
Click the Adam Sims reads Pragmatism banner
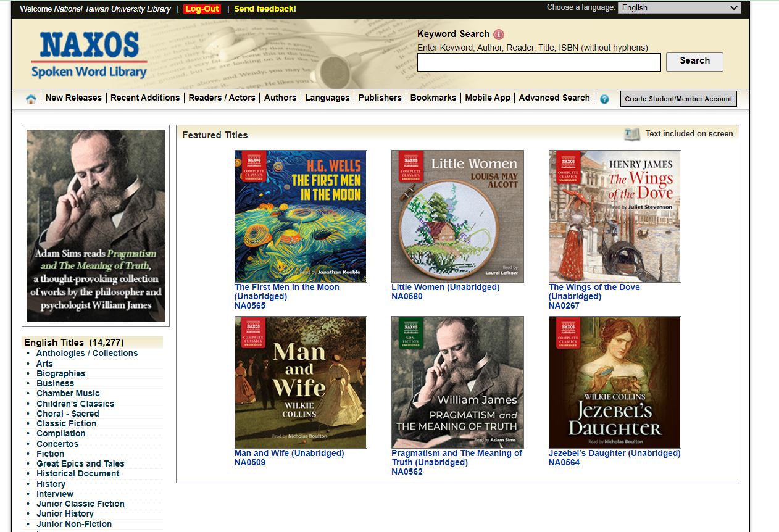click(96, 226)
